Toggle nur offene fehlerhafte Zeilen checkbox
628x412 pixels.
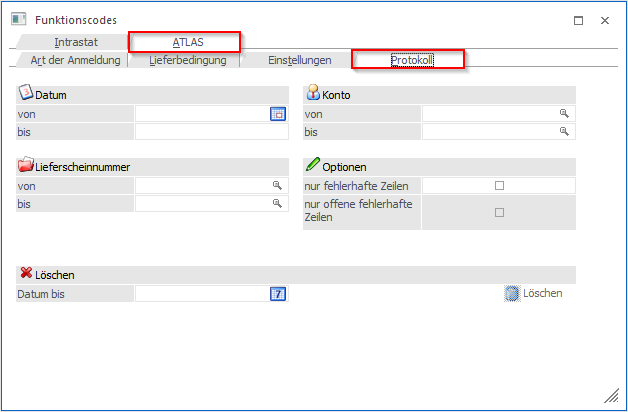coord(499,212)
